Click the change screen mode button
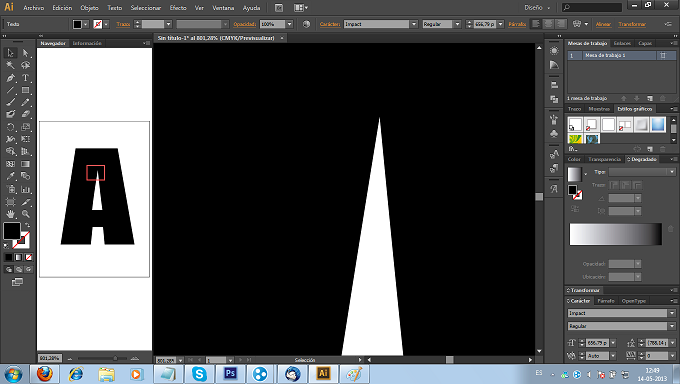 pyautogui.click(x=17, y=282)
